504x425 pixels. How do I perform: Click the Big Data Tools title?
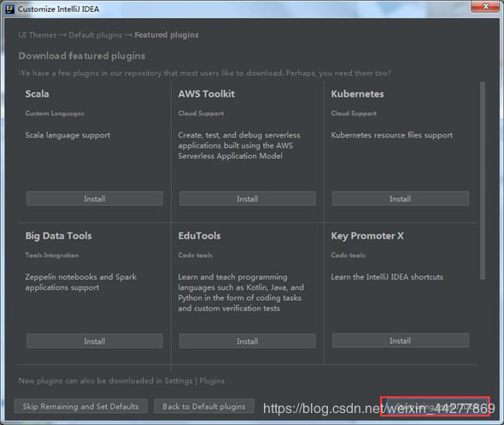click(58, 236)
